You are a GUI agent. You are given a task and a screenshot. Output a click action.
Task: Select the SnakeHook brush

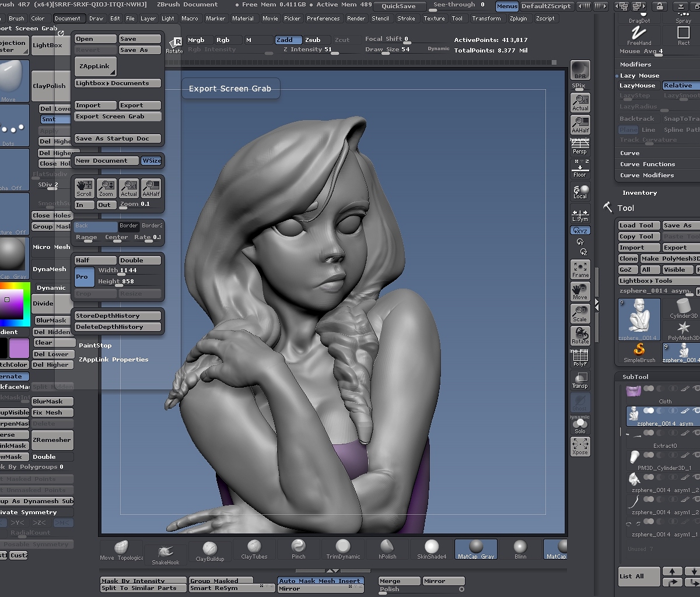[x=166, y=554]
